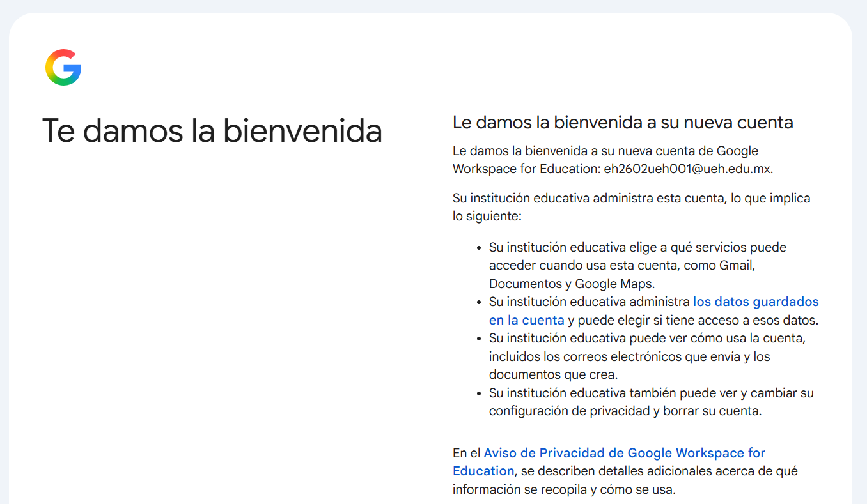Click the text 'información se recopila y cómo se usa'

564,490
